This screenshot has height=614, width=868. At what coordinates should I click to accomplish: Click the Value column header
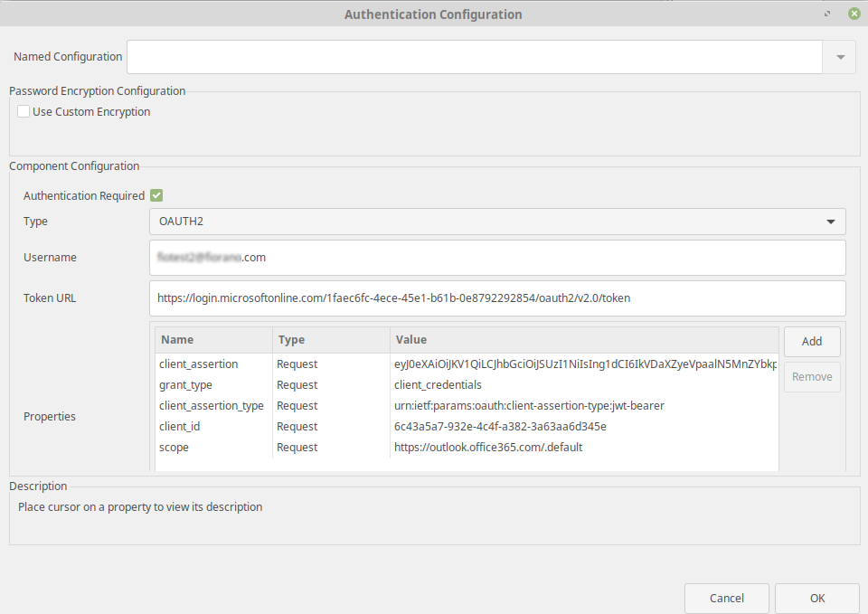(583, 340)
